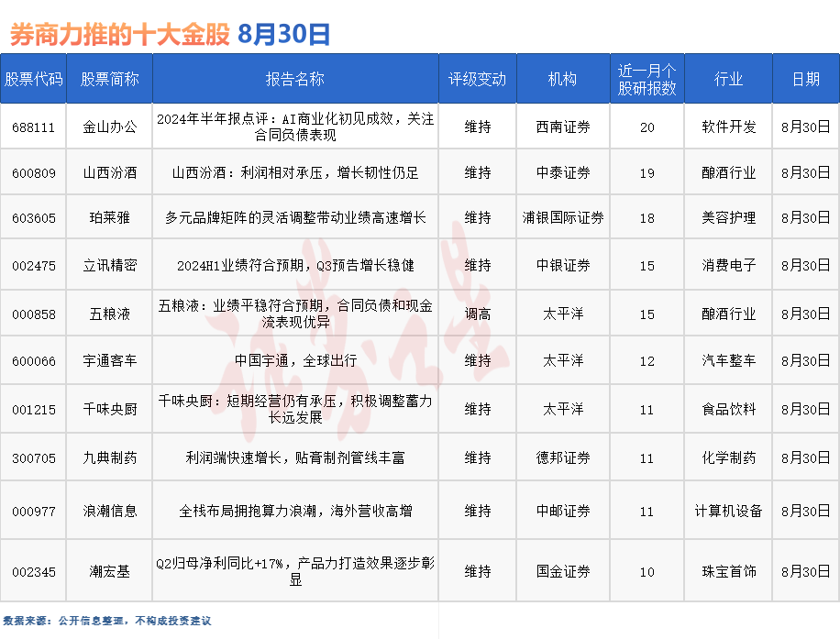Select the 评级变动 column header
The height and width of the screenshot is (639, 840).
(477, 79)
